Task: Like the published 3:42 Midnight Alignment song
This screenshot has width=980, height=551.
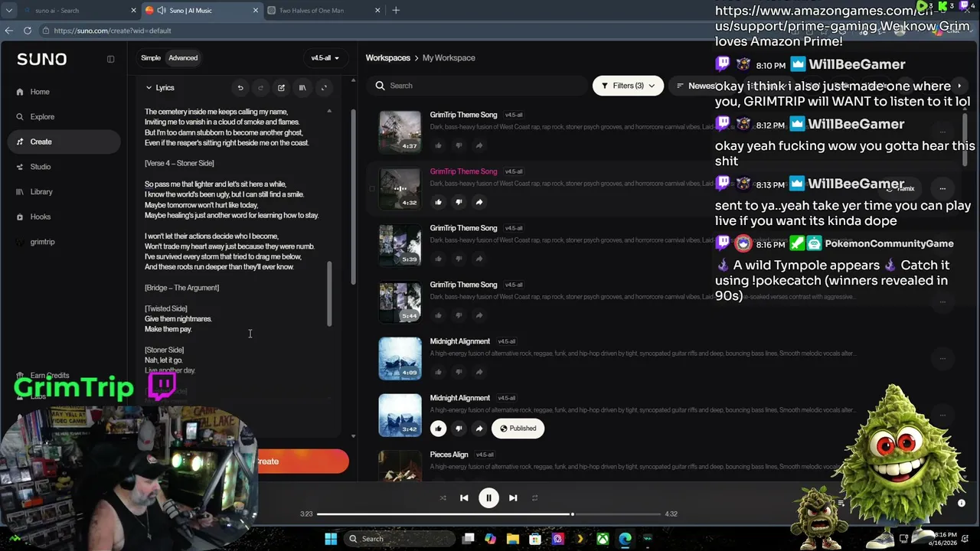Action: tap(438, 429)
